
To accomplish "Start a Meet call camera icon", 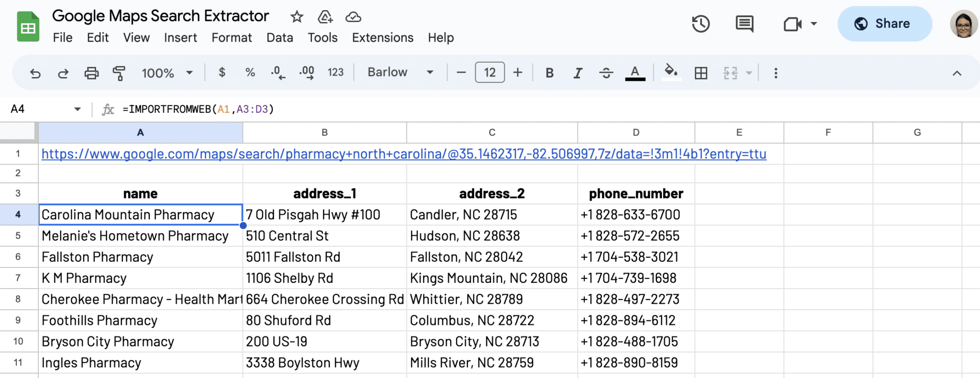I will tap(792, 24).
